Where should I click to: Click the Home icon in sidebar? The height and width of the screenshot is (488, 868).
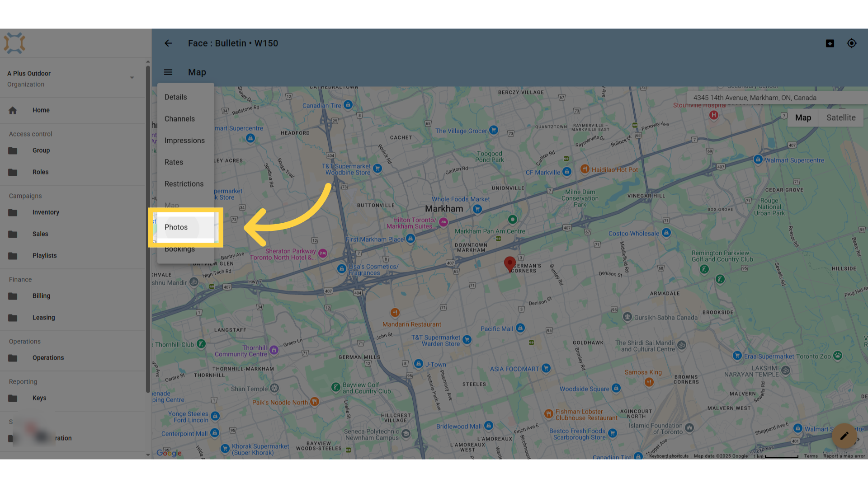13,110
